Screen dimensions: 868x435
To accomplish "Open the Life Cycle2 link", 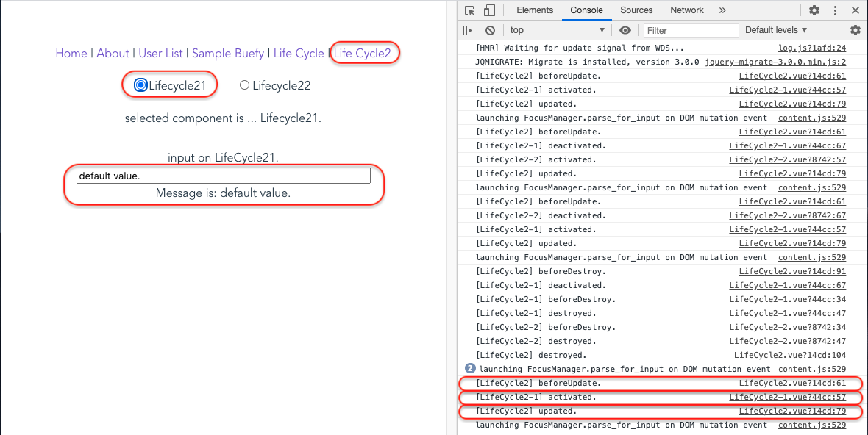I will tap(362, 53).
